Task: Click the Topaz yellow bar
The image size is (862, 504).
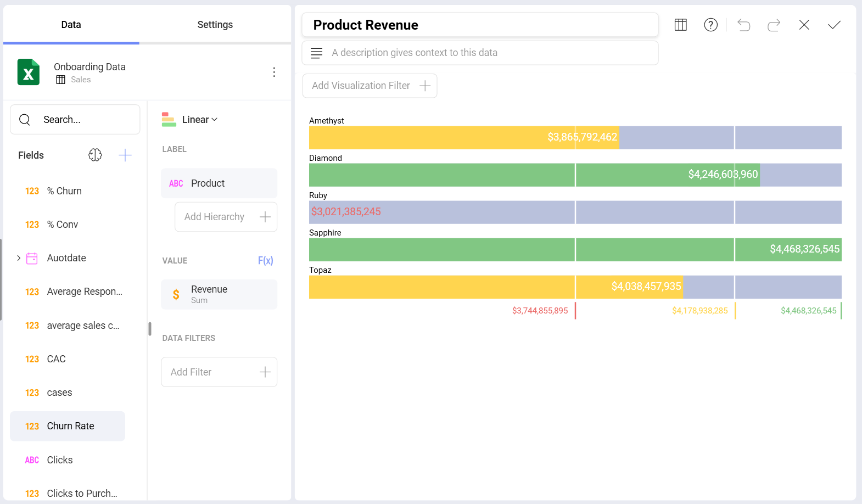Action: (496, 287)
